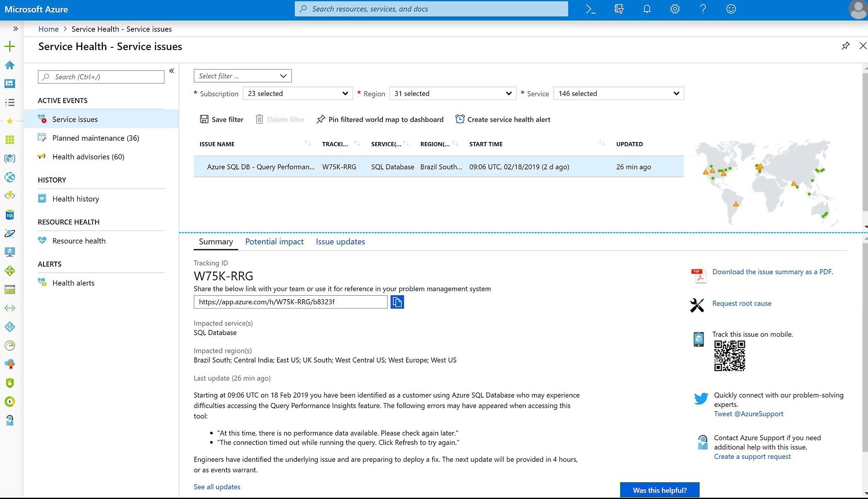Switch to the Summary tab
The height and width of the screenshot is (499, 868).
pyautogui.click(x=216, y=242)
